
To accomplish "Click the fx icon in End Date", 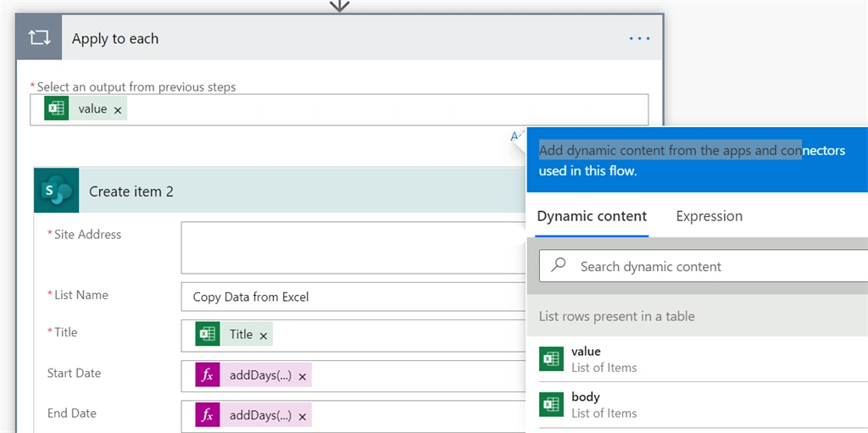I will point(207,415).
